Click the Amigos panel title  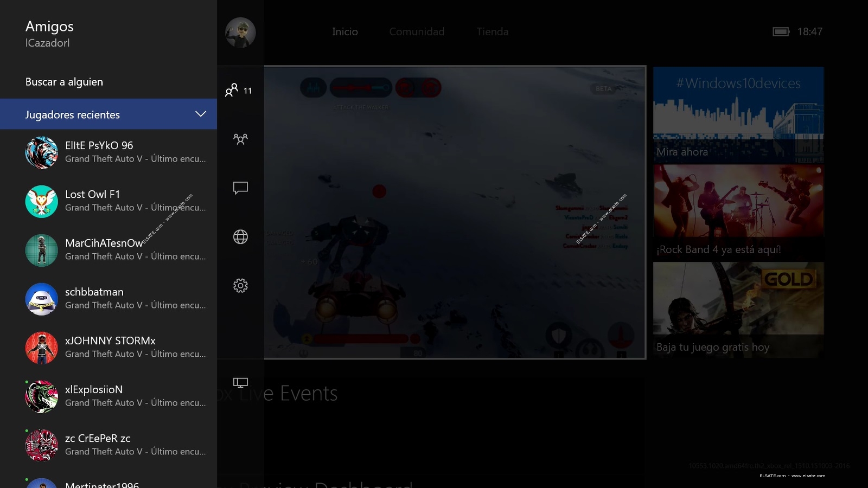(49, 27)
